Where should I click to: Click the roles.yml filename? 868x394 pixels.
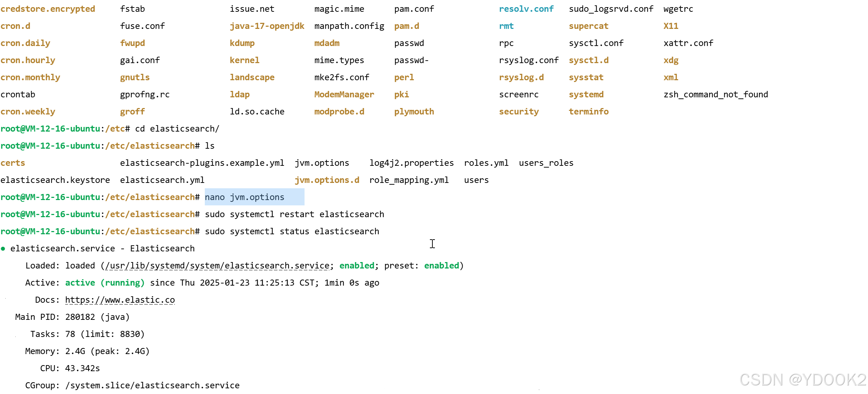click(486, 163)
